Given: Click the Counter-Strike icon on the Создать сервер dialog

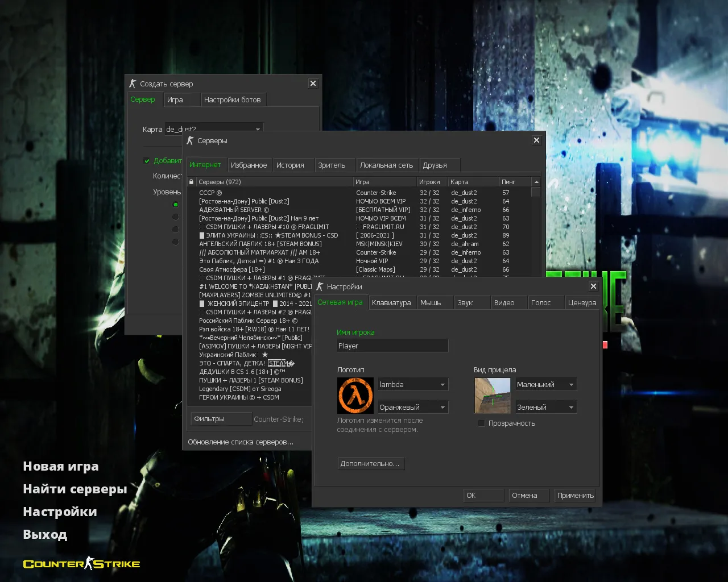Looking at the screenshot, I should pyautogui.click(x=133, y=83).
